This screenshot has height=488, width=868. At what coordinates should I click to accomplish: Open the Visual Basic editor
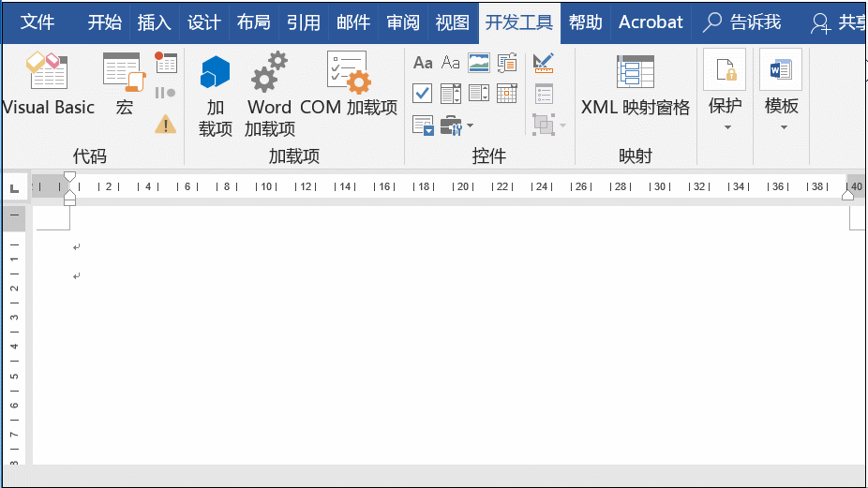pos(48,84)
